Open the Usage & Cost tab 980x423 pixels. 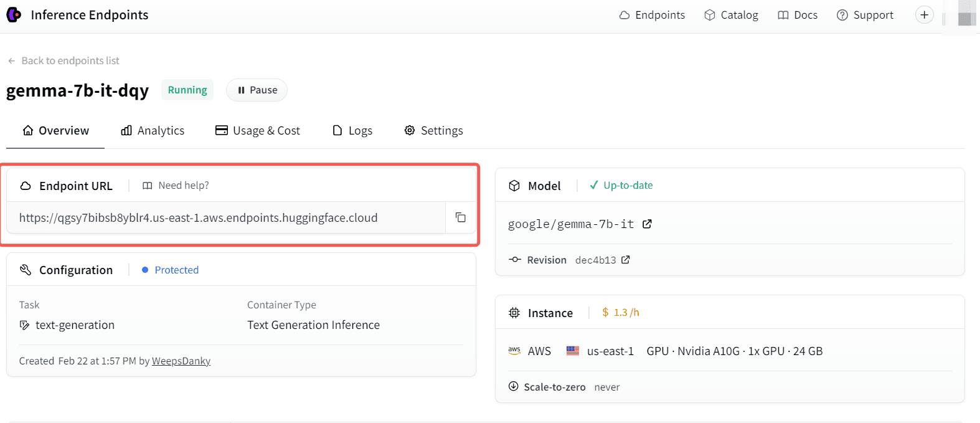[257, 131]
